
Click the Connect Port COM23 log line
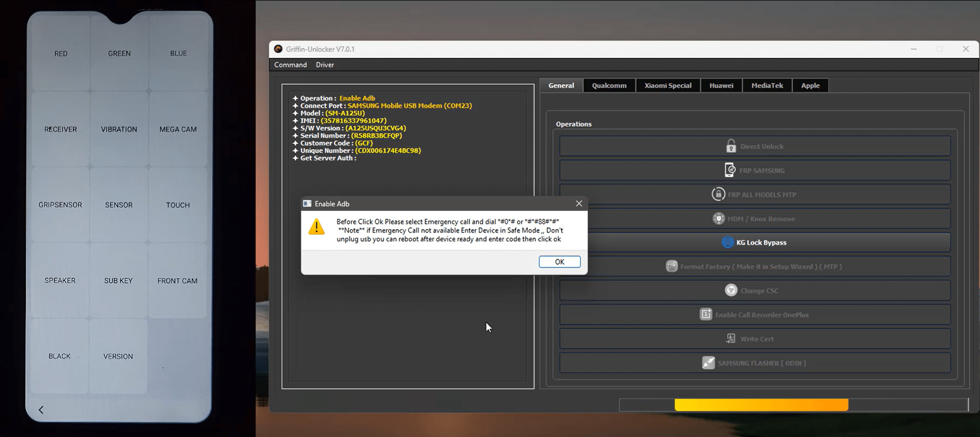(382, 106)
